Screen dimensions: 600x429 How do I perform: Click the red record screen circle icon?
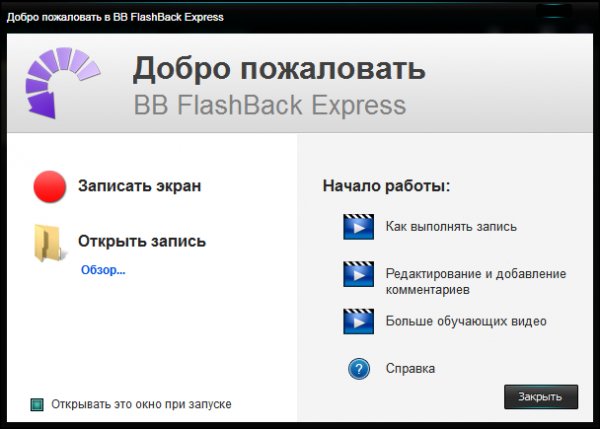click(x=50, y=186)
